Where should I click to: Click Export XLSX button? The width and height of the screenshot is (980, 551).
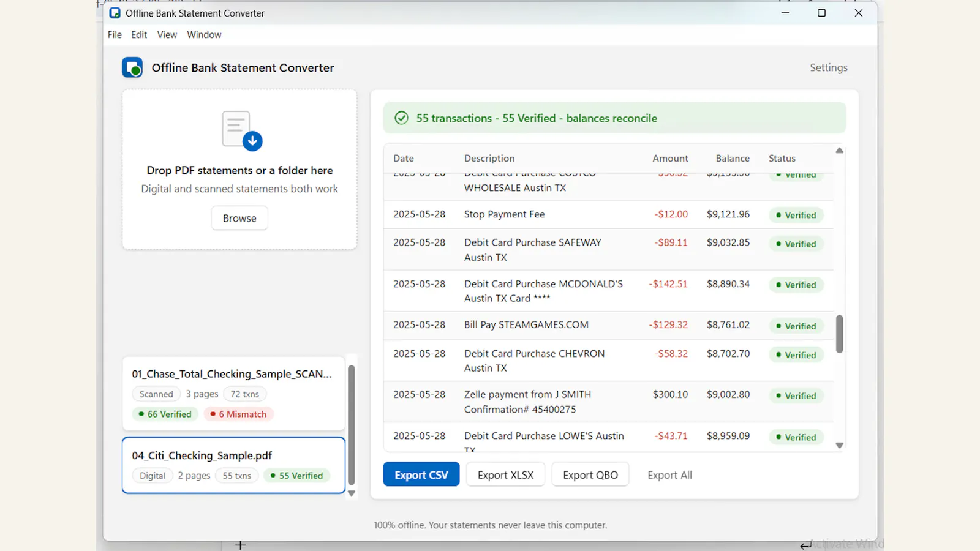(505, 474)
